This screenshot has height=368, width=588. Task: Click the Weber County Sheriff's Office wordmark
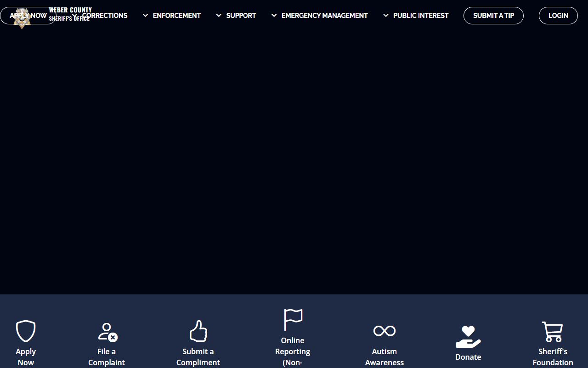[x=70, y=10]
